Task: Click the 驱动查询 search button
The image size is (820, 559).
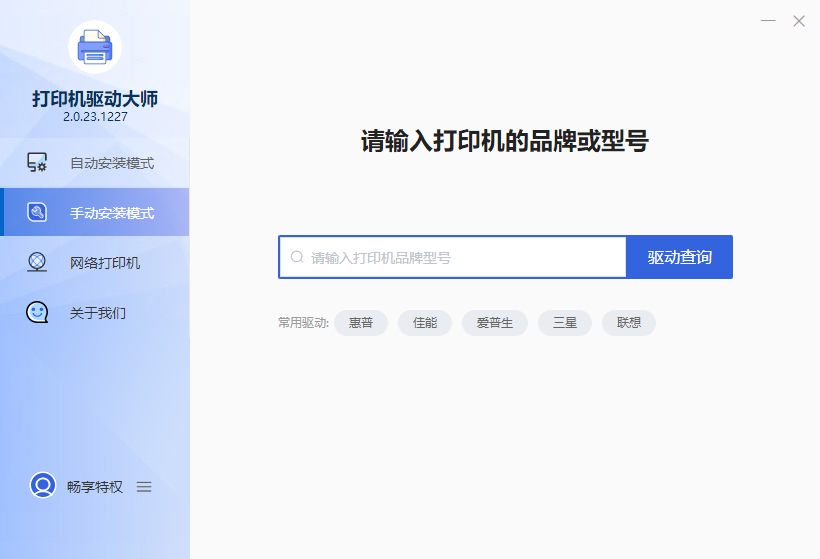Action: 679,257
